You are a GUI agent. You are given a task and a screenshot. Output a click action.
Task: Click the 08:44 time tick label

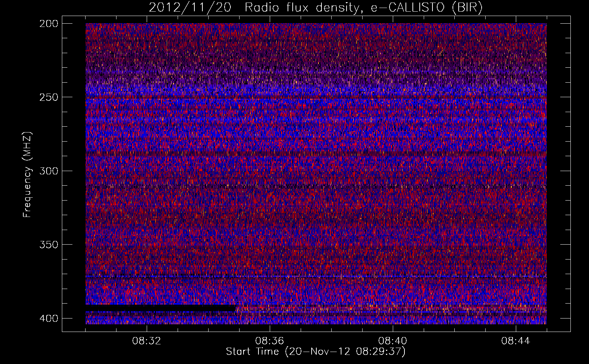pos(515,341)
